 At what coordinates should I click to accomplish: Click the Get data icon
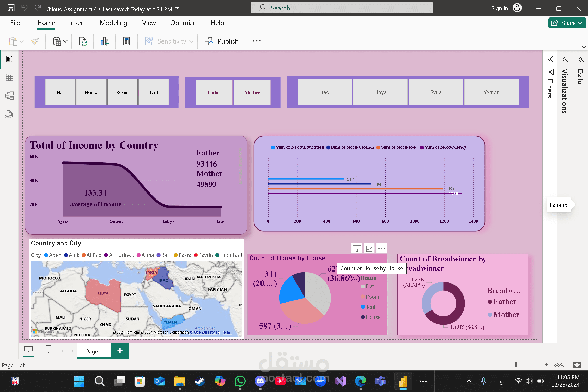tap(57, 41)
